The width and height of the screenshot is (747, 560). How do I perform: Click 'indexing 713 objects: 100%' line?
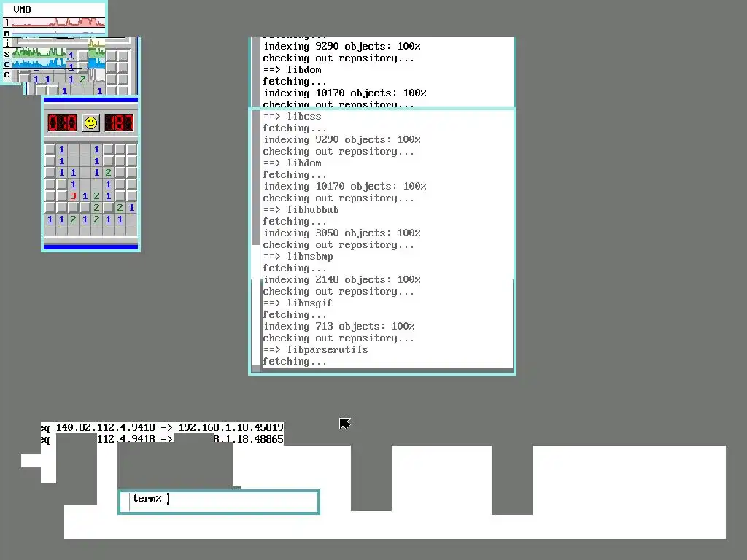coord(338,326)
